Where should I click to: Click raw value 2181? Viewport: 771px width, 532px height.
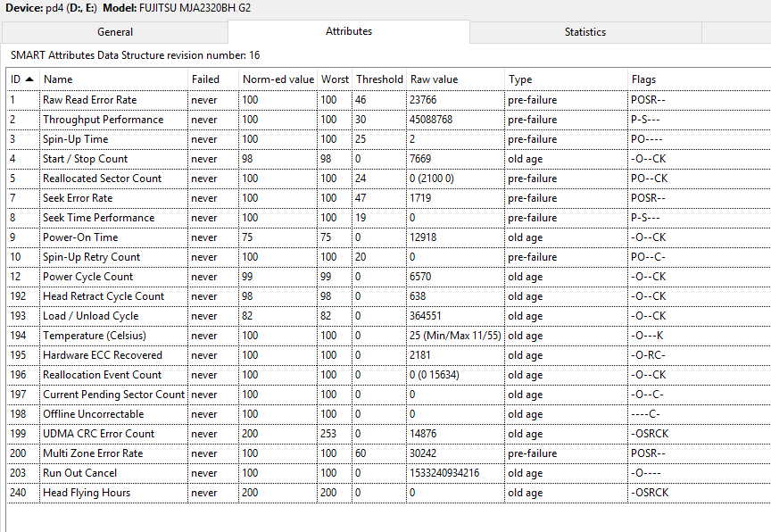coord(420,355)
